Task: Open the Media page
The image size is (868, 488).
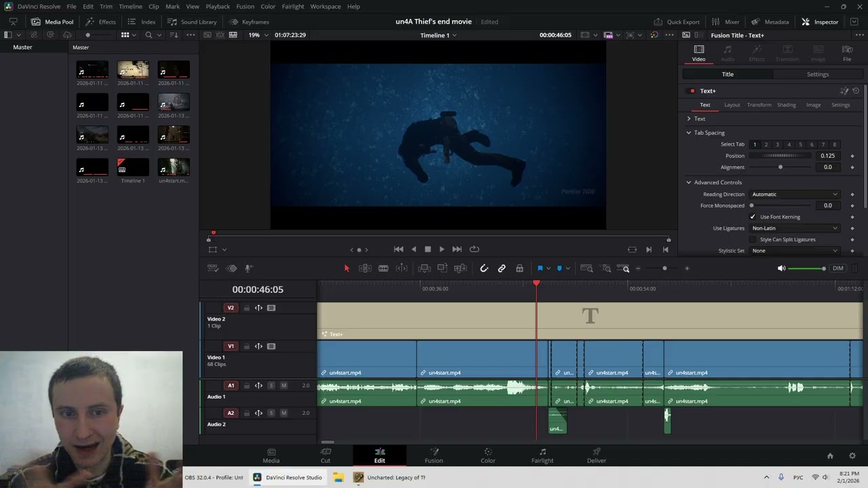Action: 271,455
